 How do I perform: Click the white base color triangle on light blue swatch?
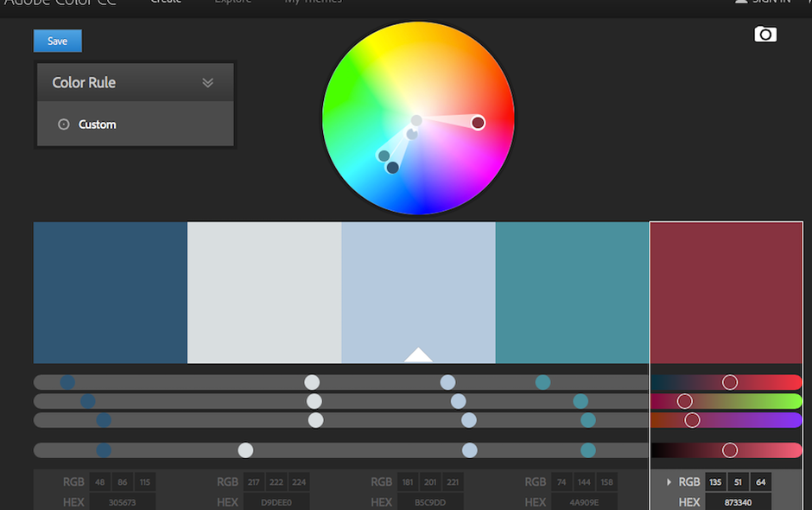point(418,355)
